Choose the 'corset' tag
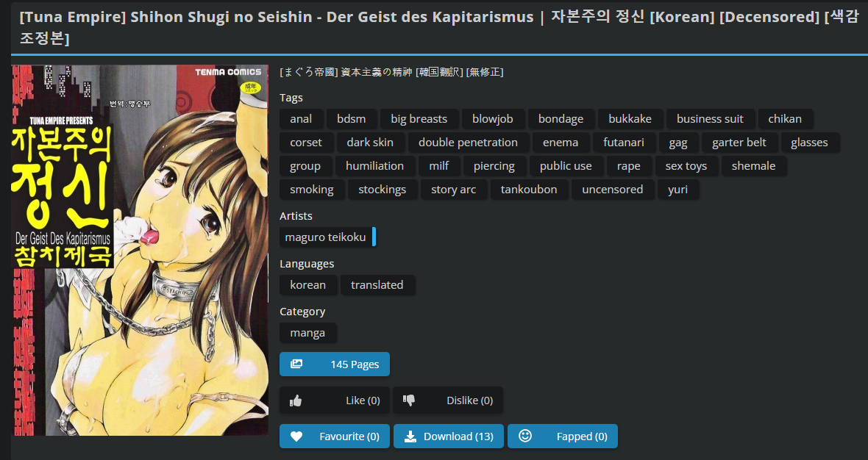This screenshot has width=868, height=460. (x=306, y=142)
